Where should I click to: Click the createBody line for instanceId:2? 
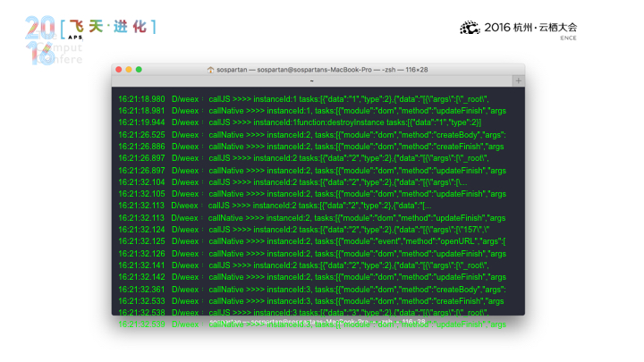(312, 135)
